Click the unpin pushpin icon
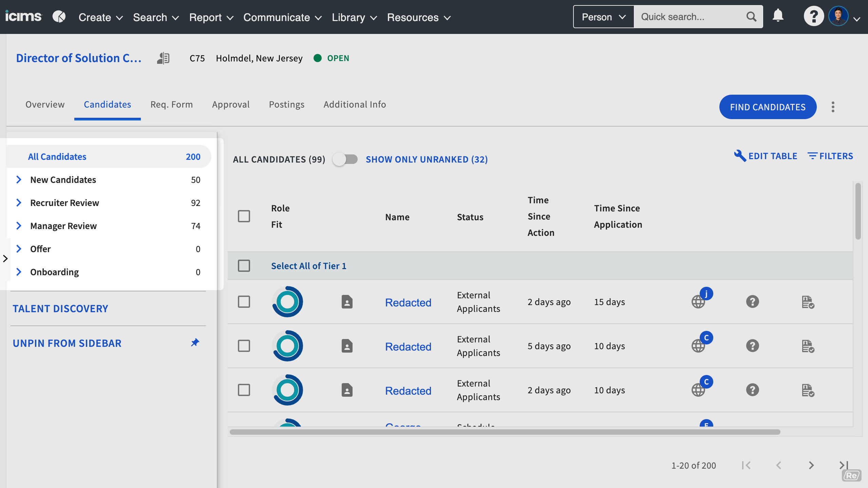Viewport: 868px width, 488px height. pos(195,342)
